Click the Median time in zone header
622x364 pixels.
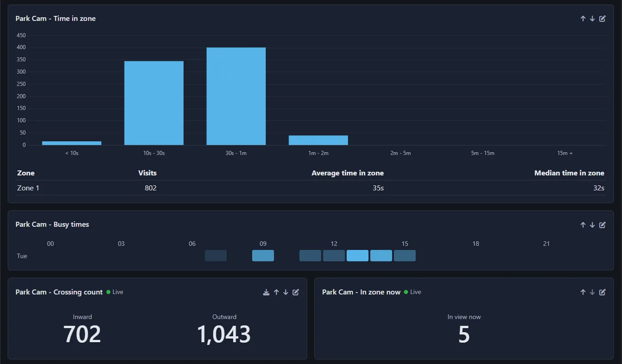[x=569, y=173]
